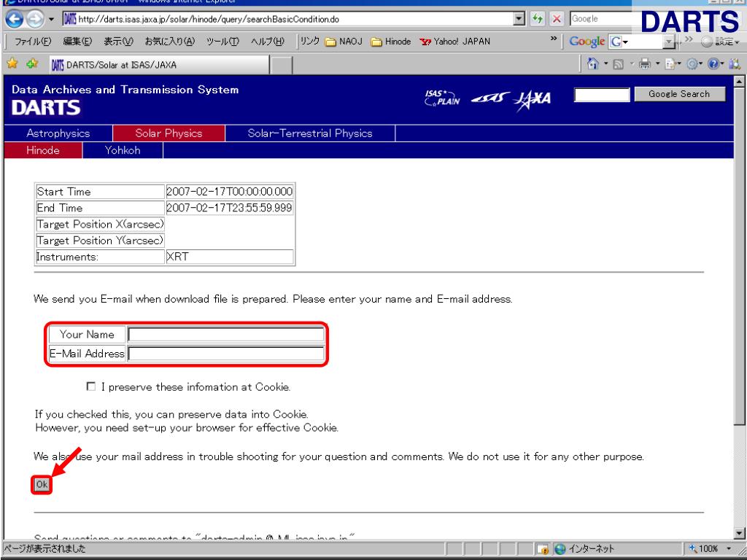The image size is (747, 560).
Task: Expand the links bar overflow chevron
Action: pyautogui.click(x=553, y=39)
